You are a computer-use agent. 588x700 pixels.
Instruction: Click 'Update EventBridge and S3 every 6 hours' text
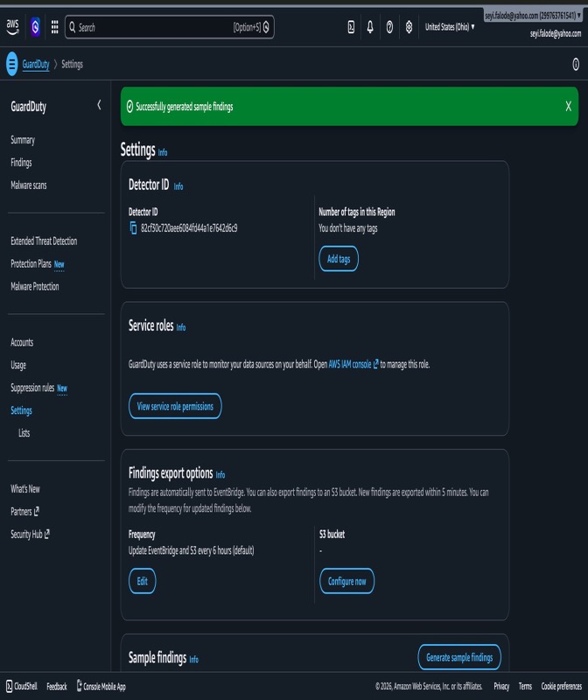pos(191,550)
